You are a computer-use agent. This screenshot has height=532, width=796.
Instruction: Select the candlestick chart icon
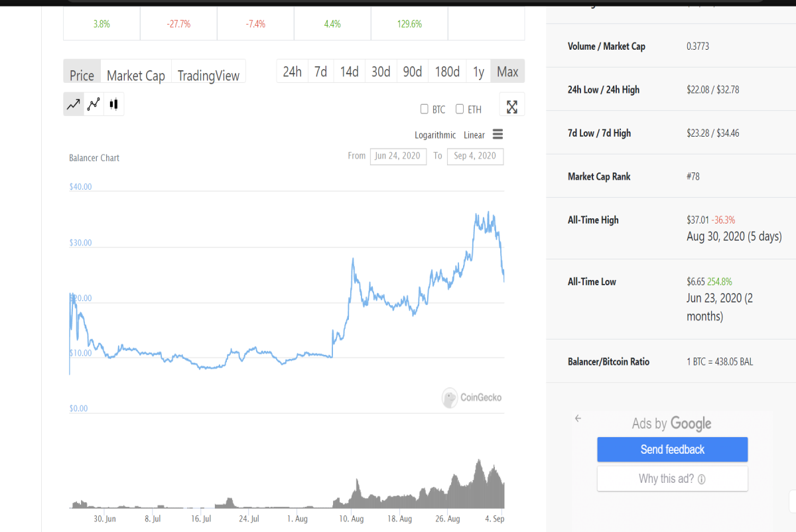pos(113,104)
